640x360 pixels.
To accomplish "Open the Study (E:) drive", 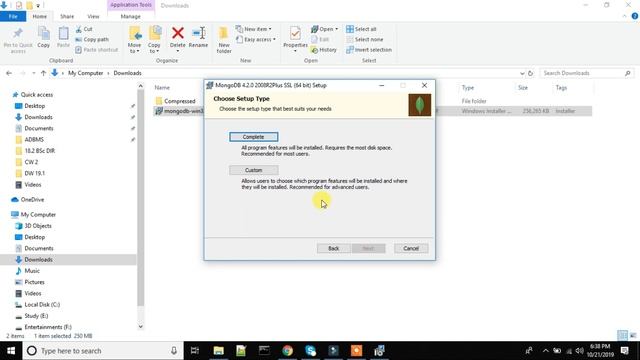I will click(x=36, y=316).
